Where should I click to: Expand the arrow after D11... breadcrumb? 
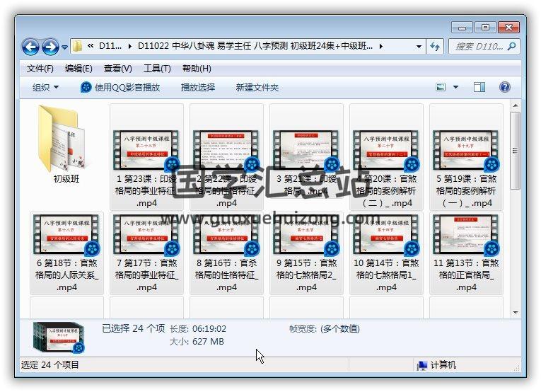click(129, 46)
